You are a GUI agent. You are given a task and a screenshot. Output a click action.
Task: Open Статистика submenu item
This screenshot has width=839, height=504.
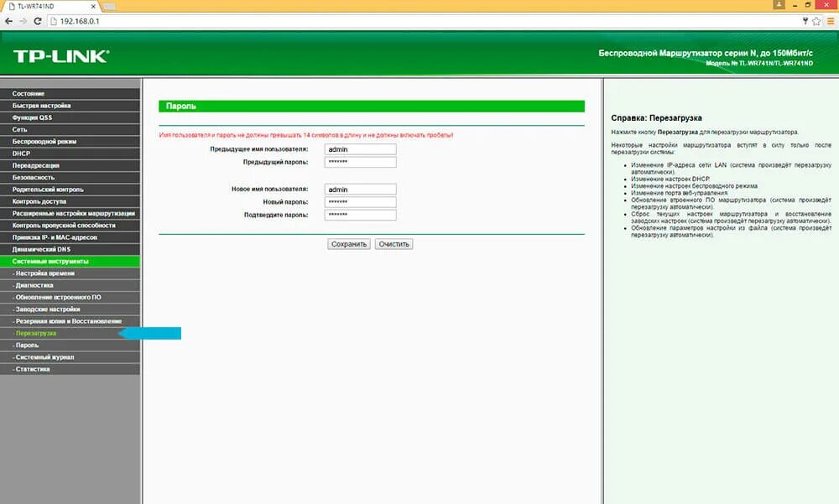[x=70, y=369]
